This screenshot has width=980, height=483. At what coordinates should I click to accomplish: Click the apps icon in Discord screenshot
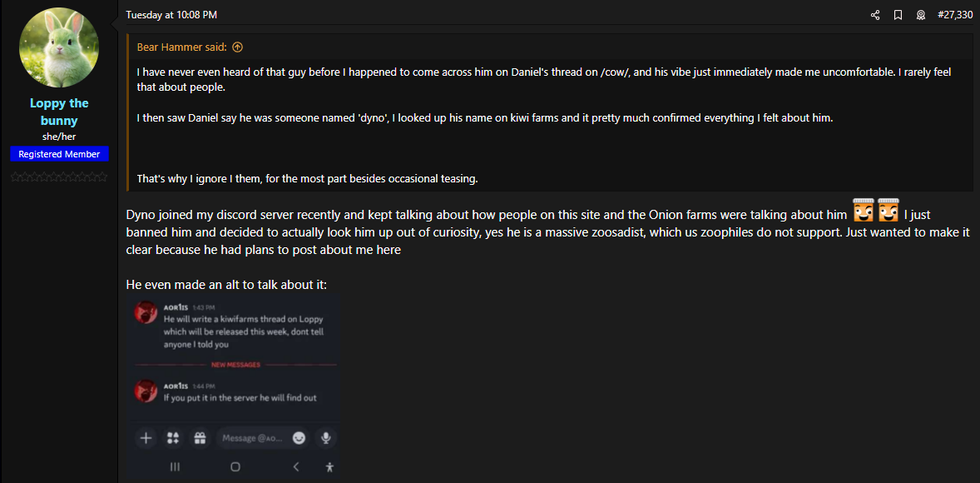pyautogui.click(x=173, y=437)
